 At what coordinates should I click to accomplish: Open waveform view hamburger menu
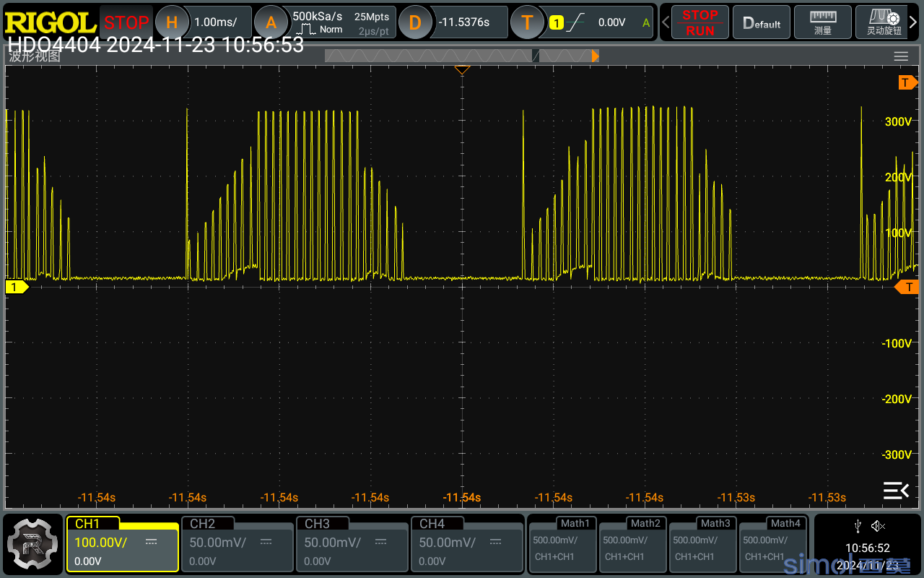[901, 56]
